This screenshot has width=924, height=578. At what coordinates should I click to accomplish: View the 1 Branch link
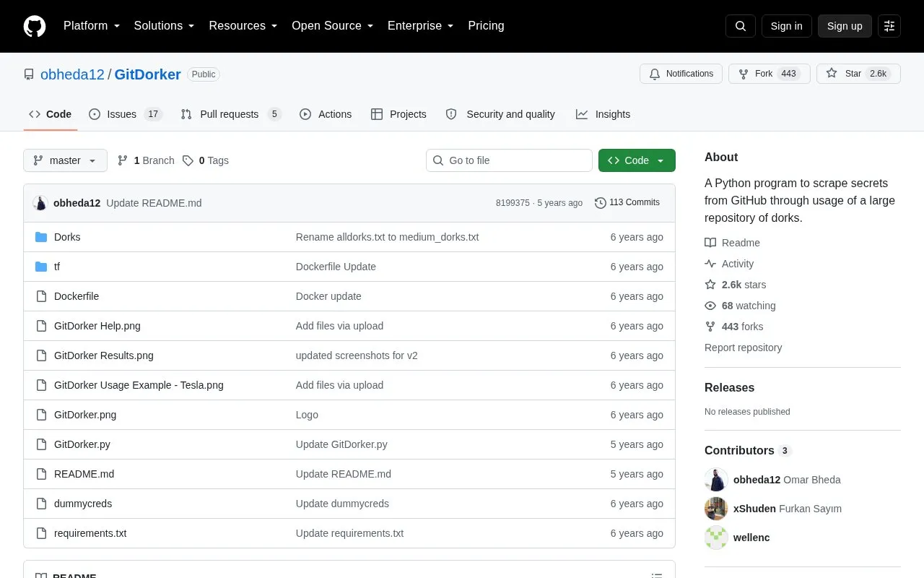coord(146,160)
